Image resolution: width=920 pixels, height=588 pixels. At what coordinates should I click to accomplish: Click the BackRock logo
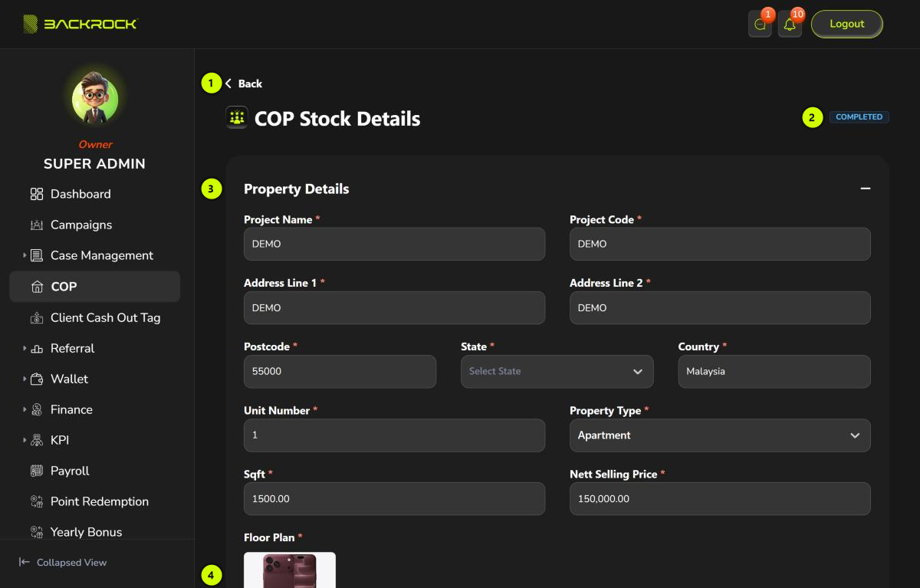(x=80, y=24)
